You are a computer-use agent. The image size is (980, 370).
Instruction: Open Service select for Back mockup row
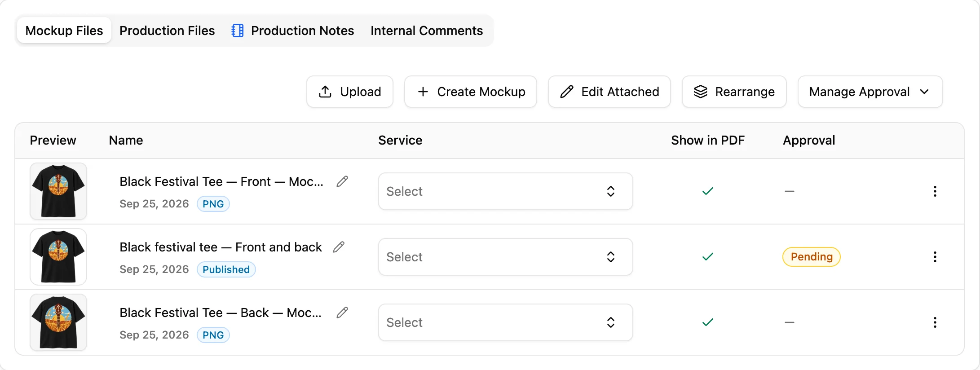[x=505, y=322]
